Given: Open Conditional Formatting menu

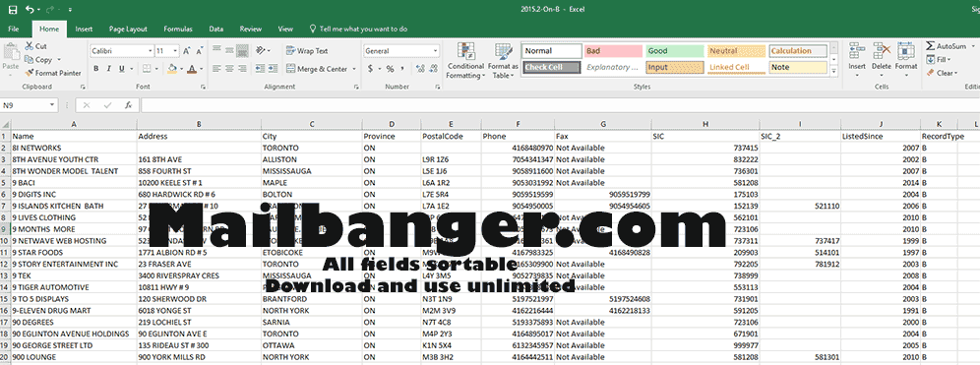Looking at the screenshot, I should 465,61.
